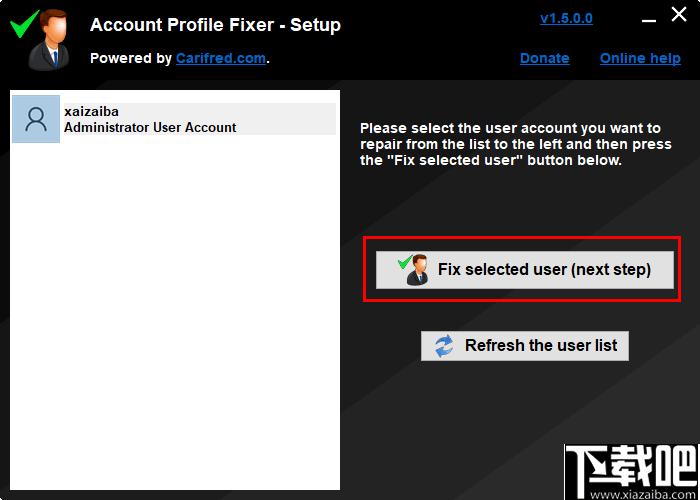The width and height of the screenshot is (700, 500).
Task: Click Fix selected user (next step) button
Action: pyautogui.click(x=525, y=269)
